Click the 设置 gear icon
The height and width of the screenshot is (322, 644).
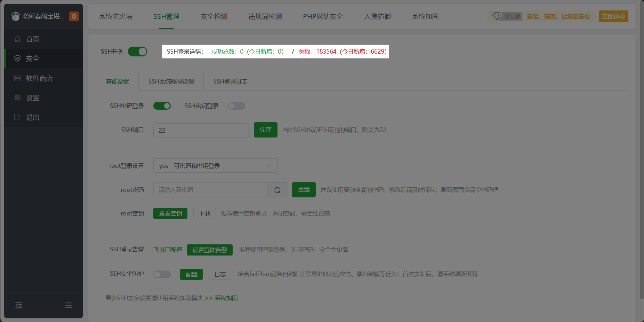(x=17, y=98)
